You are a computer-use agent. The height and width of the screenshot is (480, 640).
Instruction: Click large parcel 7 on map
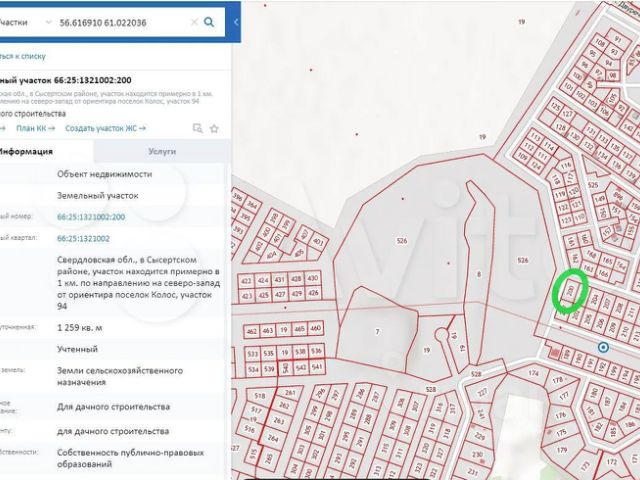coord(376,331)
